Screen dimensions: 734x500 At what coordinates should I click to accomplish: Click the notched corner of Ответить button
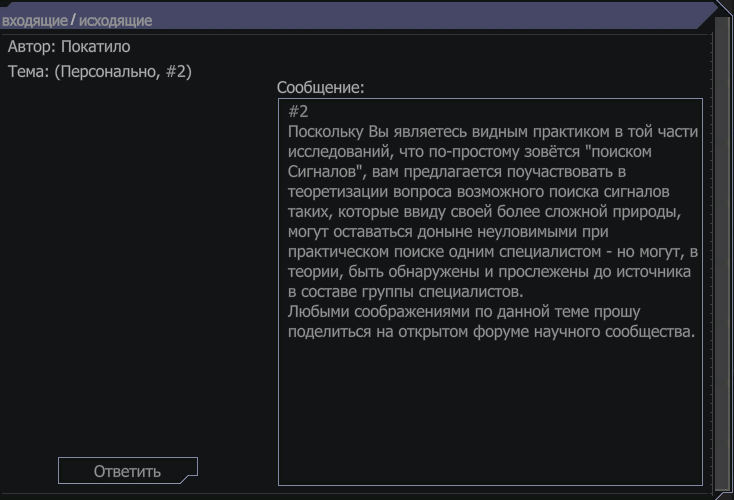[x=189, y=478]
